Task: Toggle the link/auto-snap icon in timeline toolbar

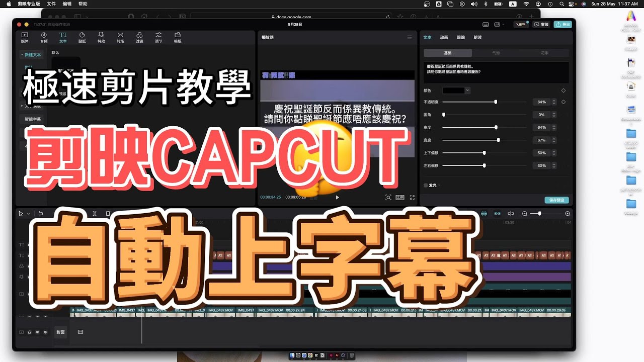Action: [x=497, y=214]
